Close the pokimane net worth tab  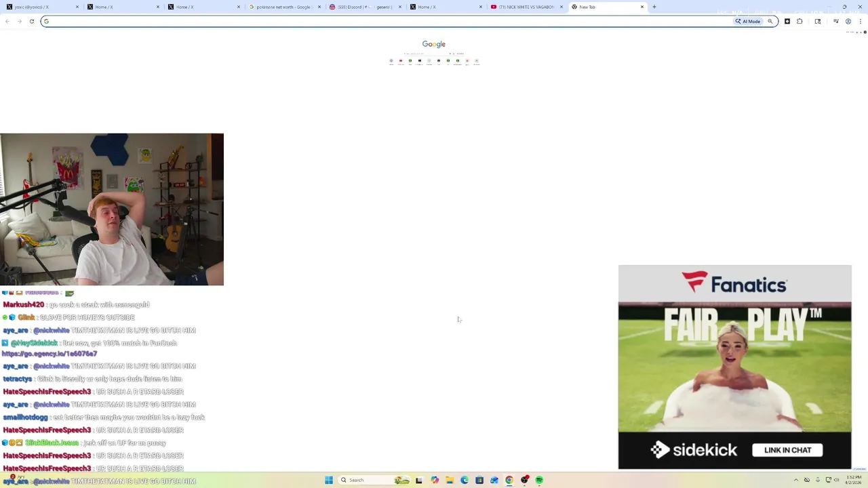[319, 7]
